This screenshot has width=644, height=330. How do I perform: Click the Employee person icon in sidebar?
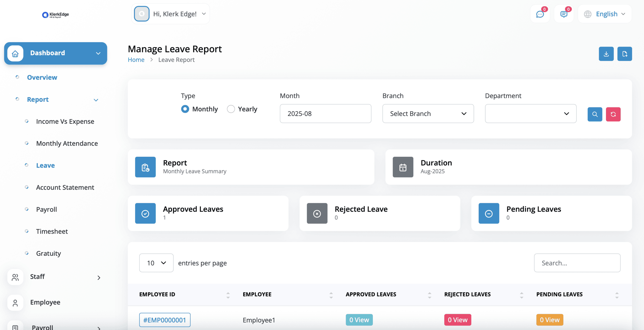click(15, 303)
